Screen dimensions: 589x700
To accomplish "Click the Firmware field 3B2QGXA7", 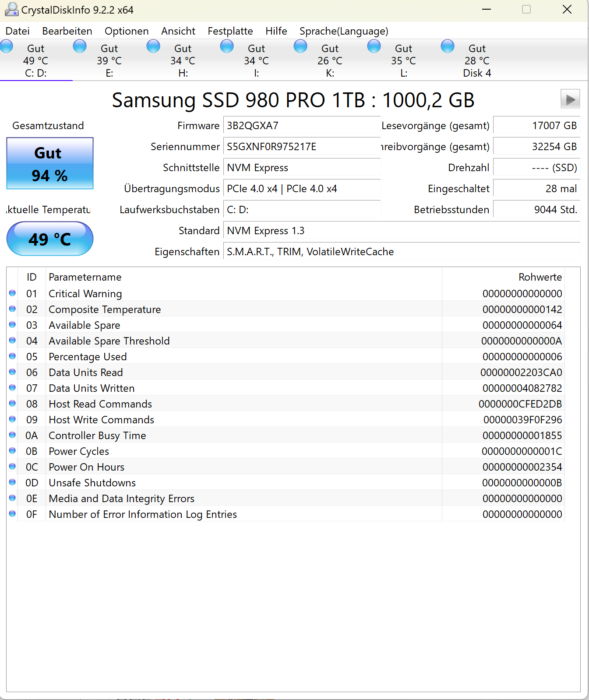I will tap(302, 126).
